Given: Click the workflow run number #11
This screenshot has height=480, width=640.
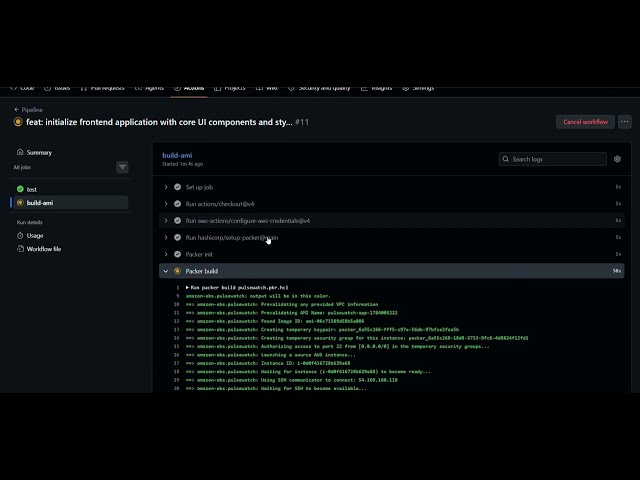Looking at the screenshot, I should click(302, 122).
